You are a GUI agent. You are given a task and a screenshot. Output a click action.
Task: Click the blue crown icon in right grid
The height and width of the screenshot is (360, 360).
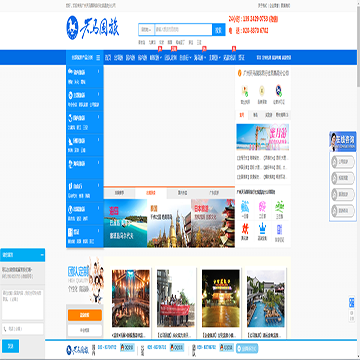coord(263,228)
